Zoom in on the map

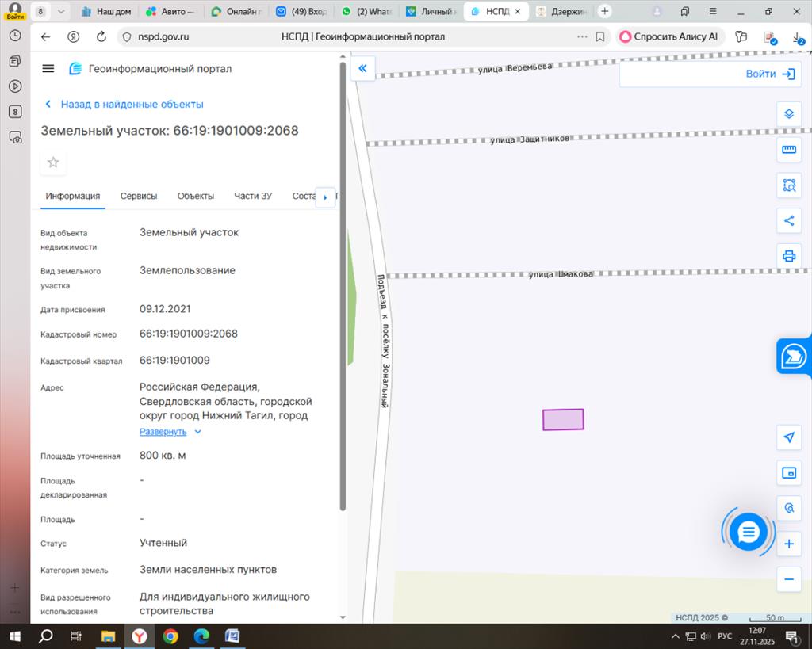pos(788,544)
